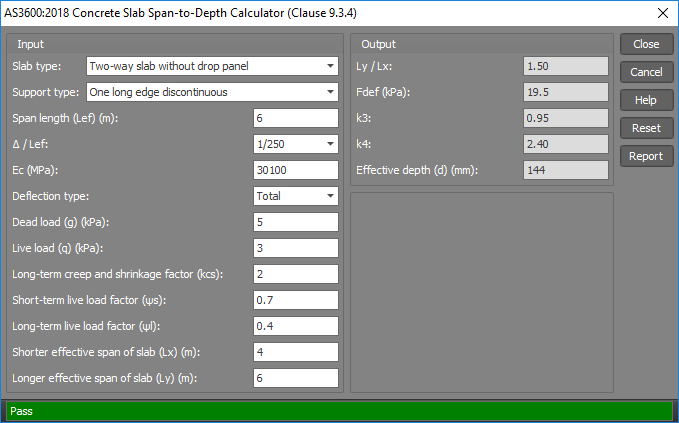
Task: Click the 'Ly / Lx:' label
Action: (x=374, y=66)
